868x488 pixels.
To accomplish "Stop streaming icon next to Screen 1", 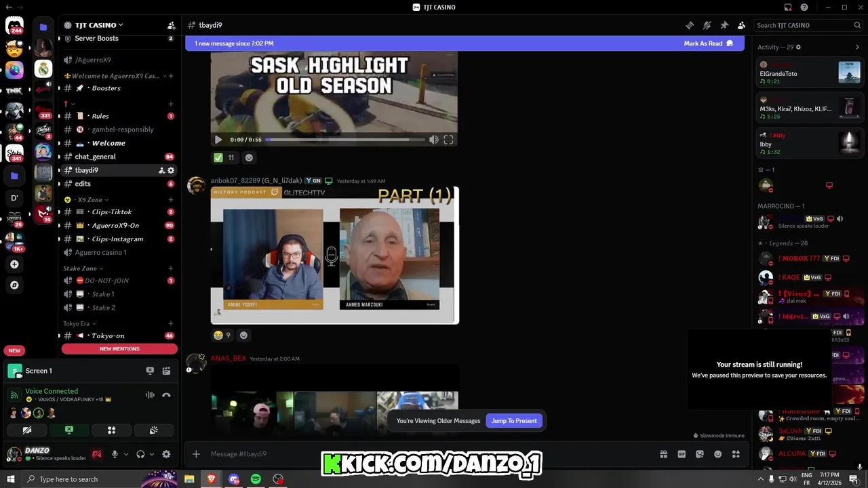I will [x=150, y=371].
